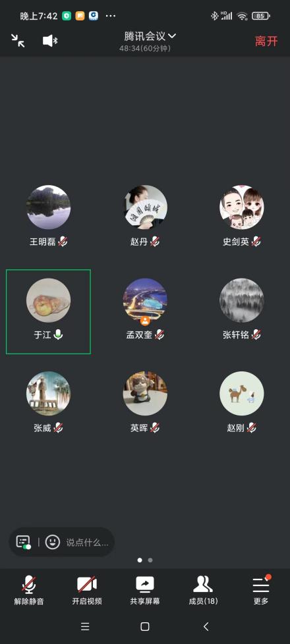
Task: Open the 成员(18) members list
Action: [x=203, y=591]
